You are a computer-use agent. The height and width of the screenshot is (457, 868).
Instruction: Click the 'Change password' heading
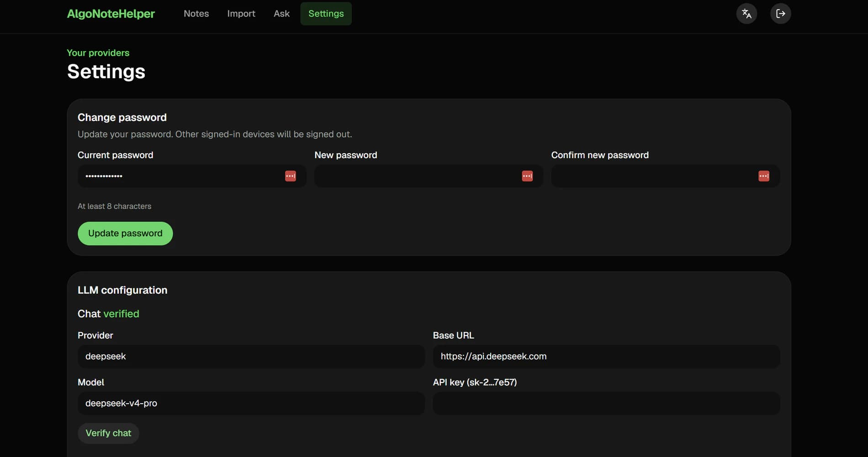122,117
